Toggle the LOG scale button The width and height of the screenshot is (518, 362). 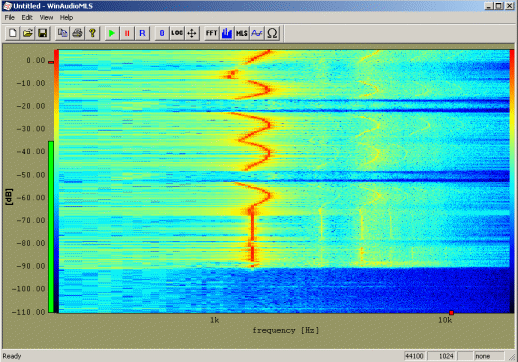tap(177, 33)
